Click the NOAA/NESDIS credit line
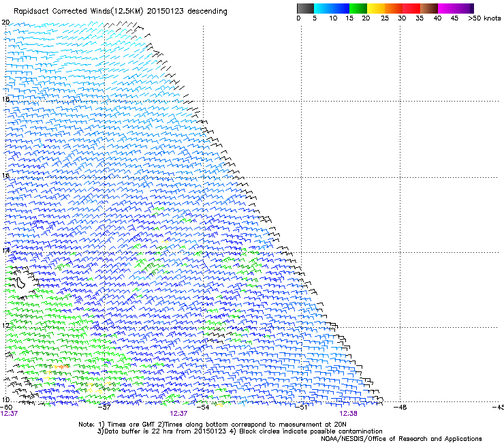 click(401, 439)
